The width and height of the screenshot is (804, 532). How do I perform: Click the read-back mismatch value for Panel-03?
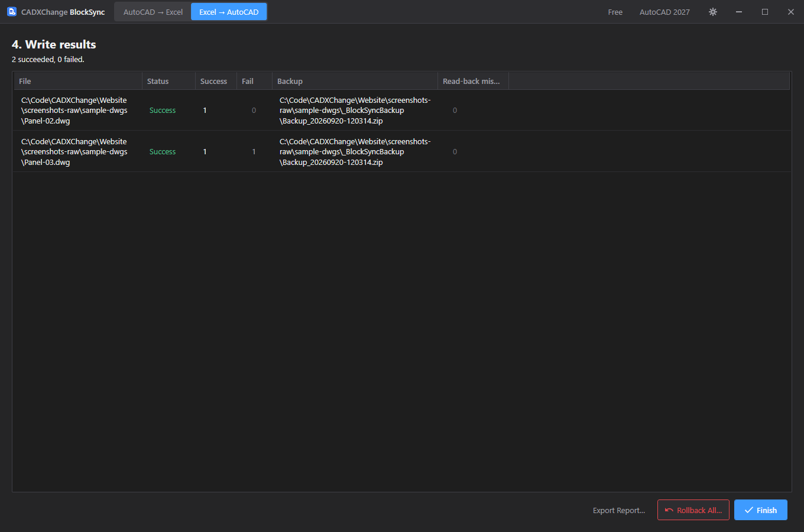coord(455,152)
